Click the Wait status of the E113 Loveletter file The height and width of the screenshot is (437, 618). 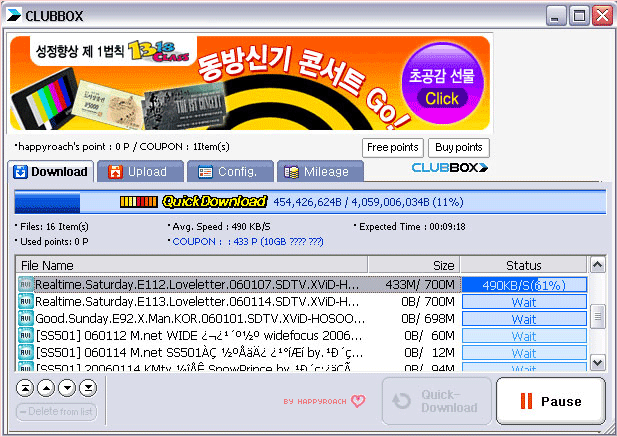[x=524, y=302]
